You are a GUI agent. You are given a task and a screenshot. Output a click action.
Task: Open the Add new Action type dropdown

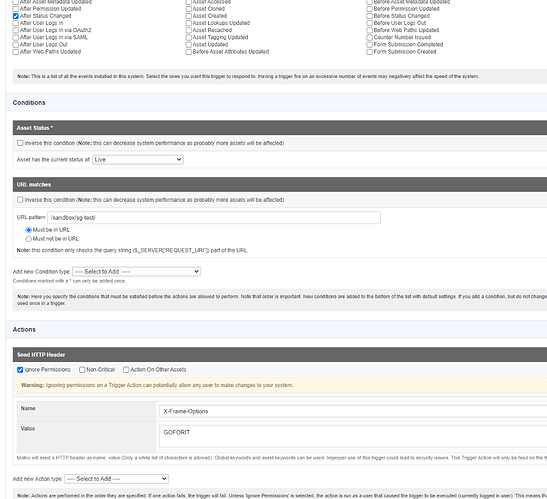coord(117,479)
